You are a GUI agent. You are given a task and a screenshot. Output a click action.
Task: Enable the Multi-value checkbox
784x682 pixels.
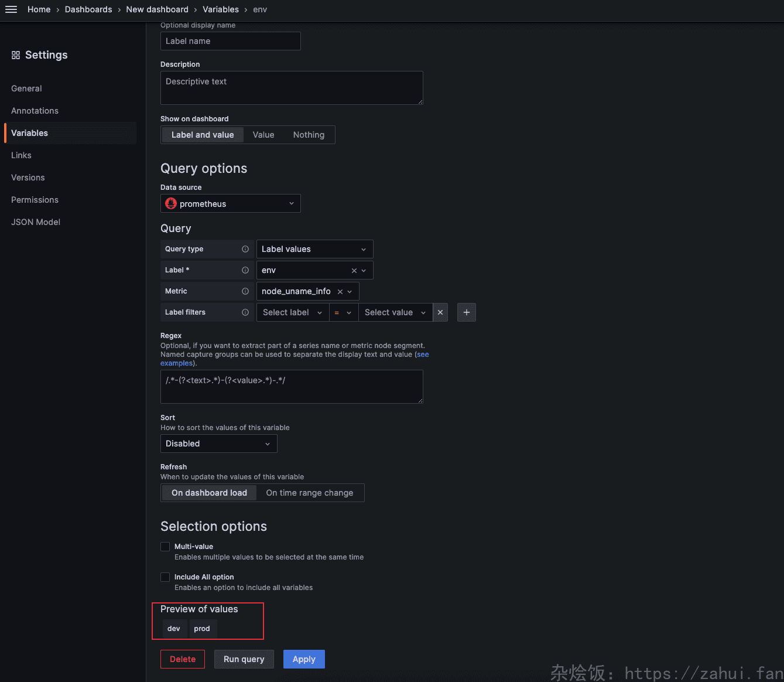[x=165, y=547]
